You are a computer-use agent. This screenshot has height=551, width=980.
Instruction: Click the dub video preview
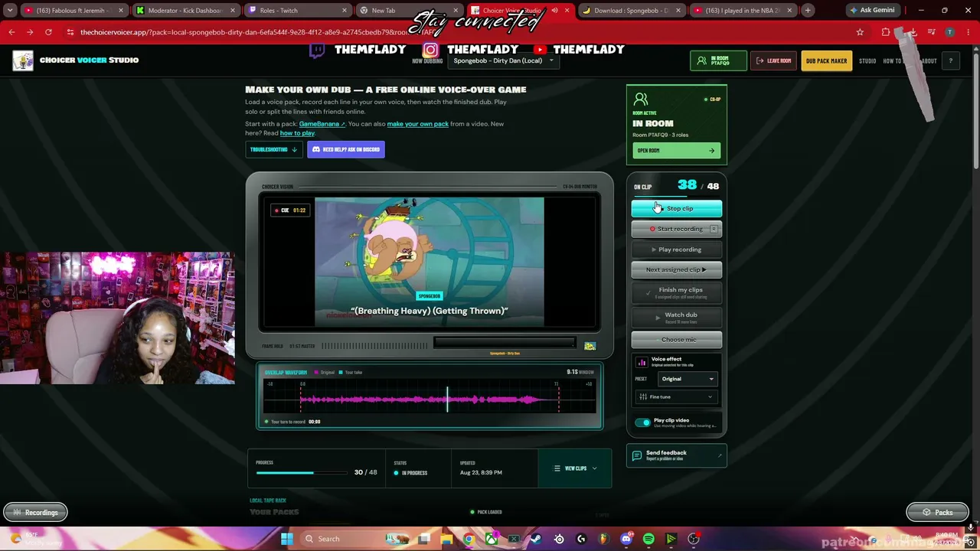pyautogui.click(x=430, y=262)
